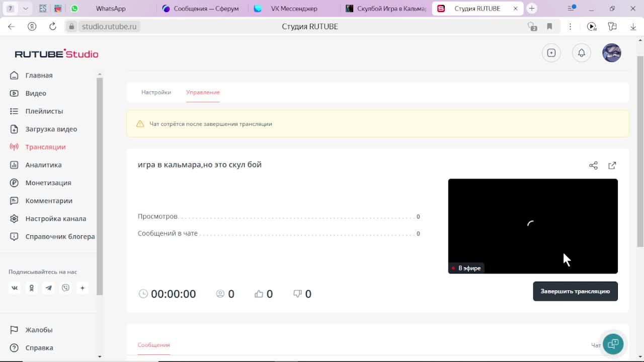Click the browser back arrow
Image resolution: width=644 pixels, height=362 pixels.
12,27
